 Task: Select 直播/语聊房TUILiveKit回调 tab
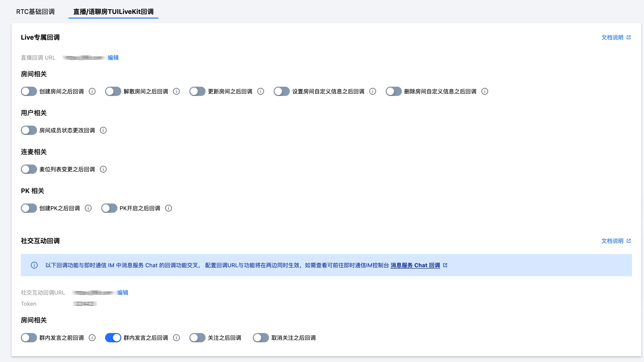113,12
